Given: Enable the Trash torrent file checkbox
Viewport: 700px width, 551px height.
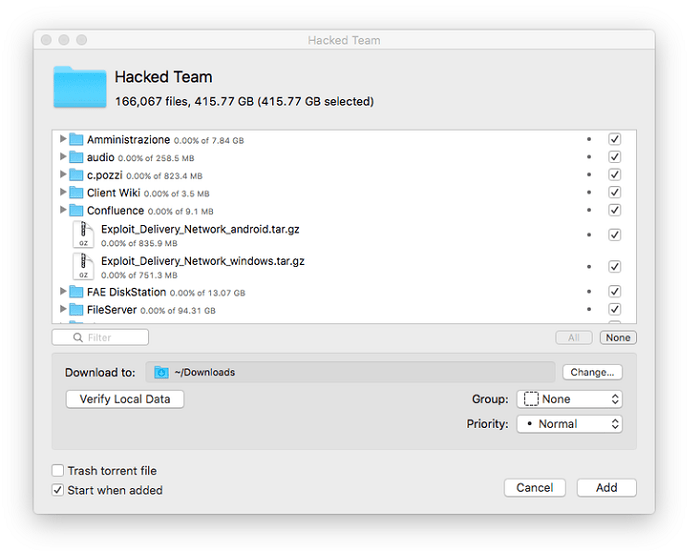Looking at the screenshot, I should click(58, 471).
